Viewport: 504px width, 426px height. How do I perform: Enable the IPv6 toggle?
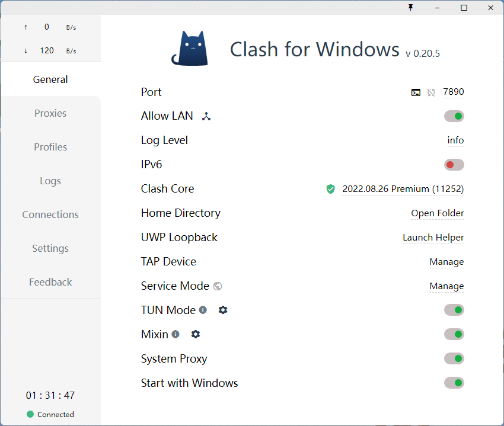click(x=454, y=165)
